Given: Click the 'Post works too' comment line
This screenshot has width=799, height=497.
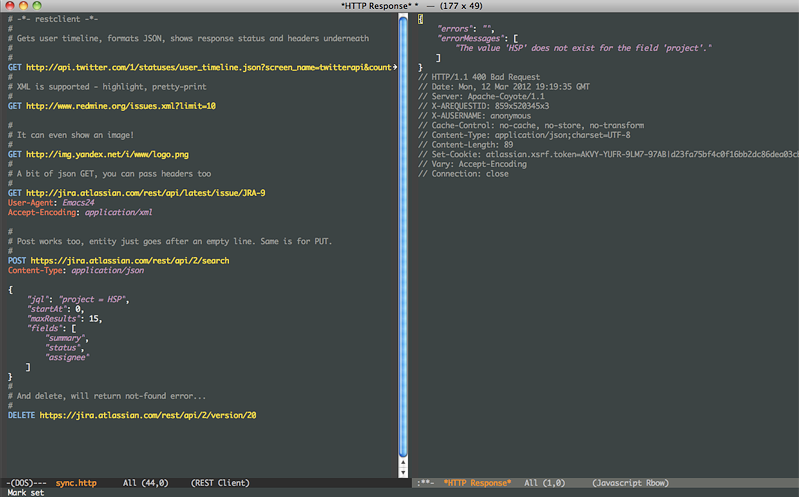Looking at the screenshot, I should click(170, 242).
